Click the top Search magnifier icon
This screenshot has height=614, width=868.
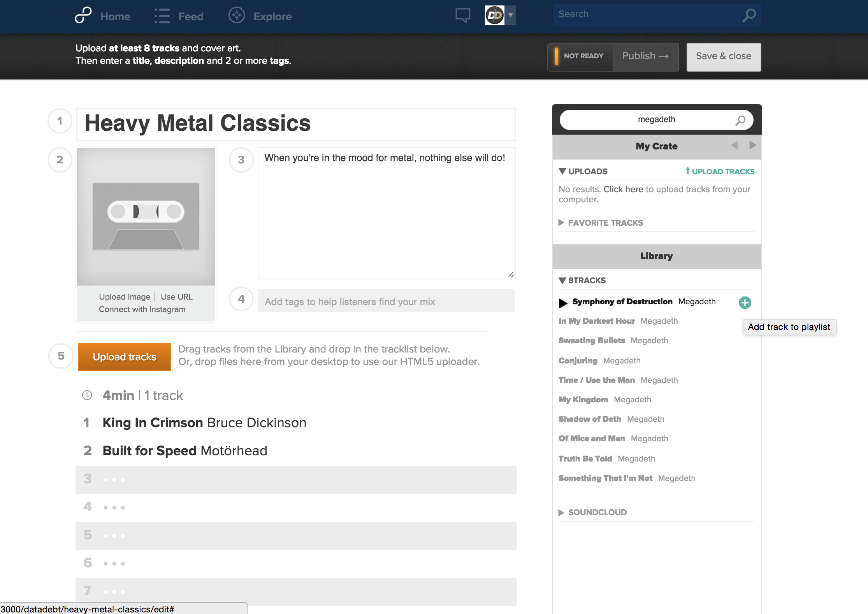click(x=749, y=15)
